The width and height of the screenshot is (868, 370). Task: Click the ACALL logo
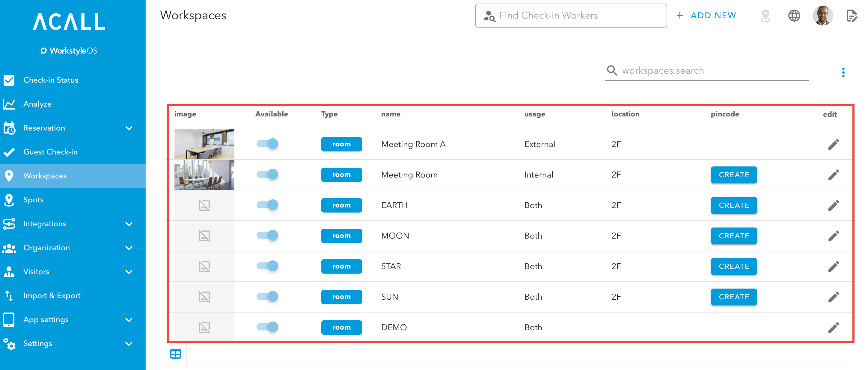[69, 22]
